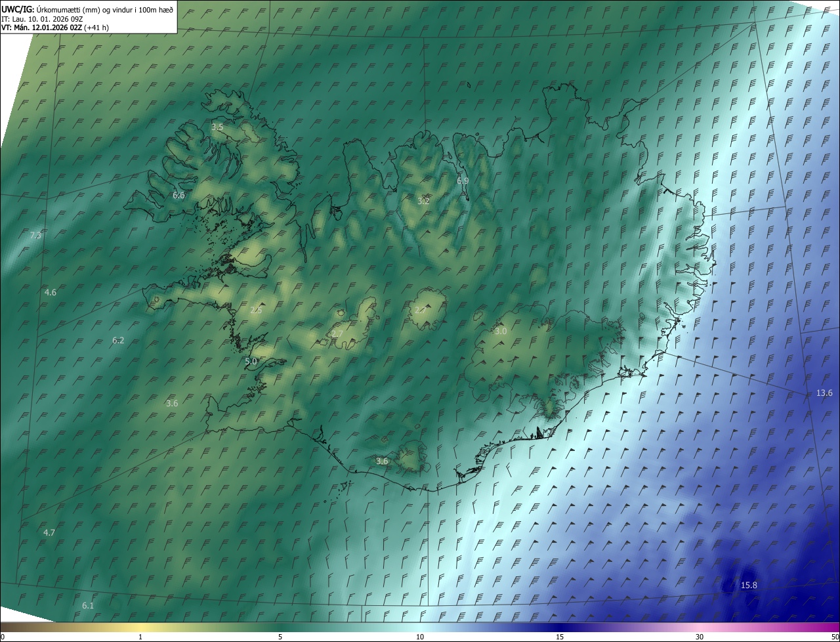Click the 0 tick on the color scale
Image resolution: width=840 pixels, height=642 pixels.
(2, 637)
